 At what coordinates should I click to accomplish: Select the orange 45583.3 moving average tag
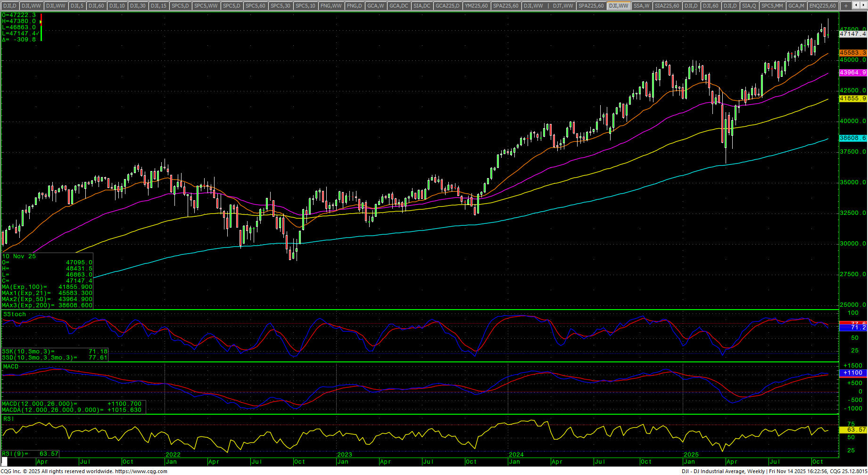click(852, 53)
